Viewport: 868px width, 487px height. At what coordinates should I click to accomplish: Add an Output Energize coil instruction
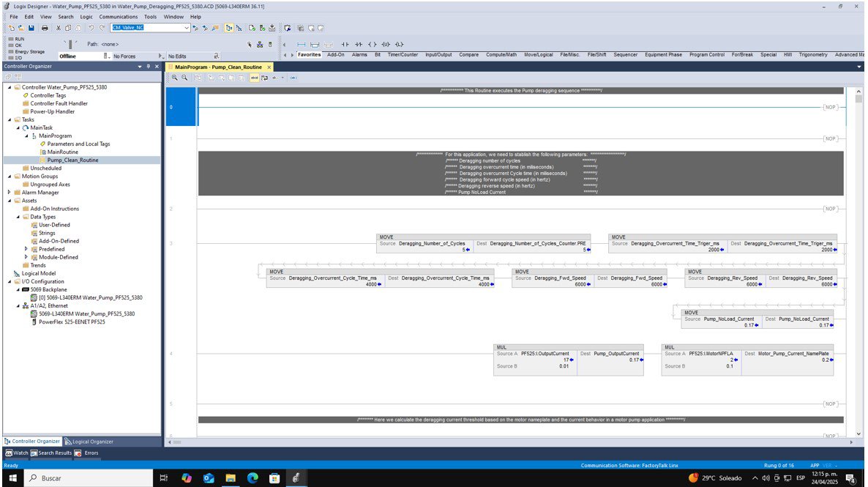tap(372, 45)
